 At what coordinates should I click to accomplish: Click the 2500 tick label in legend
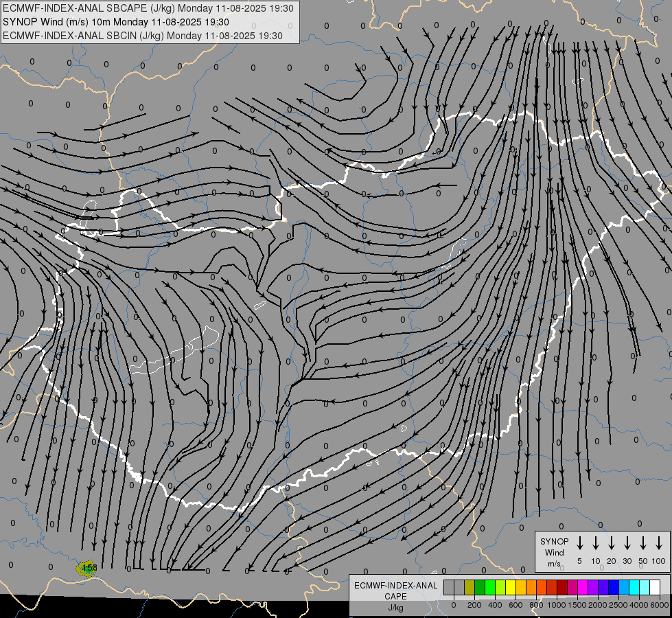click(x=618, y=605)
